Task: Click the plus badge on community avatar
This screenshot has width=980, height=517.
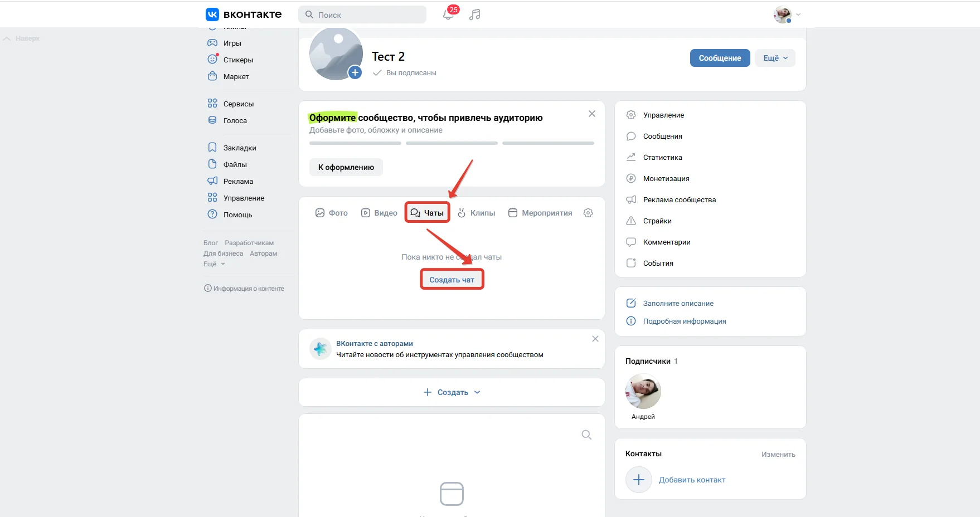Action: coord(355,72)
